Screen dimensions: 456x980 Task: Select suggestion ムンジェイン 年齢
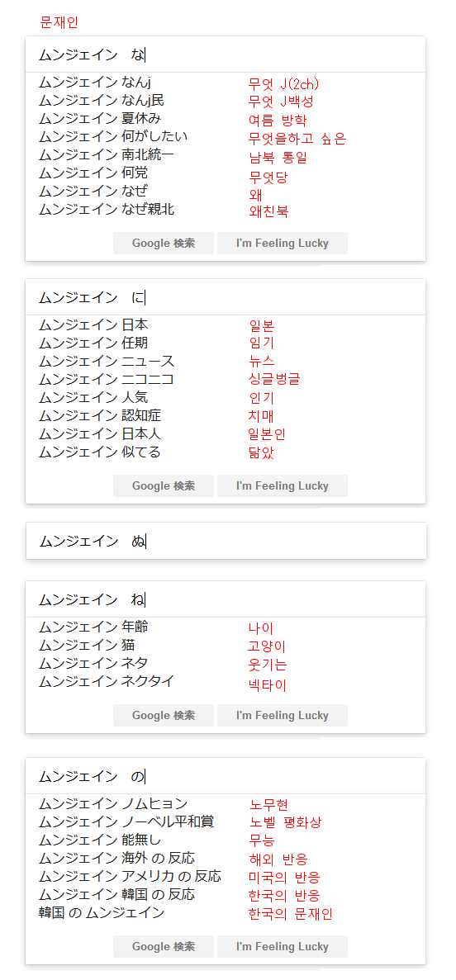pyautogui.click(x=93, y=627)
